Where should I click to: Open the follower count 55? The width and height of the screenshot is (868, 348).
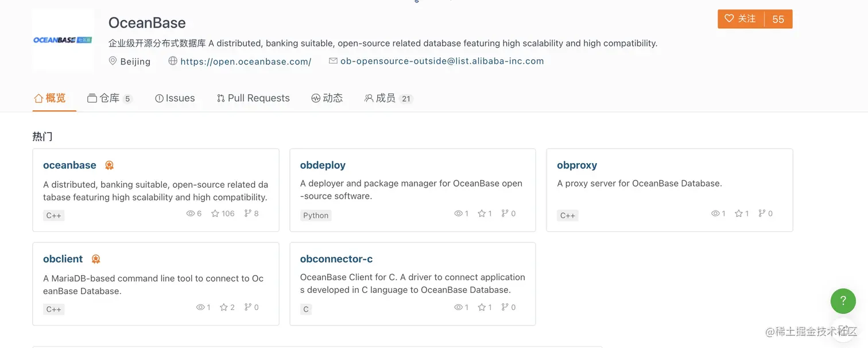(x=778, y=19)
